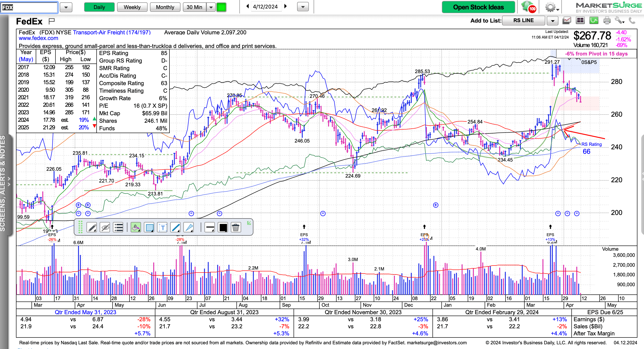This screenshot has height=349, width=644.
Task: Switch to the Weekly chart tab
Action: (x=132, y=7)
